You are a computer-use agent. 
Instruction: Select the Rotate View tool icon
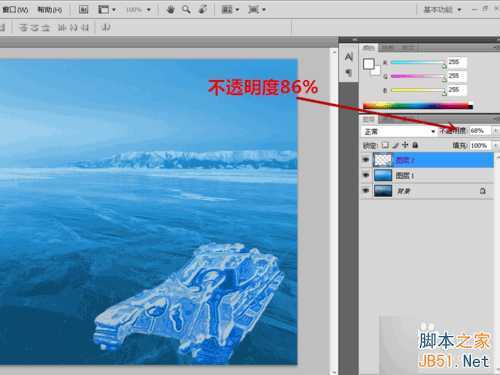[x=202, y=10]
